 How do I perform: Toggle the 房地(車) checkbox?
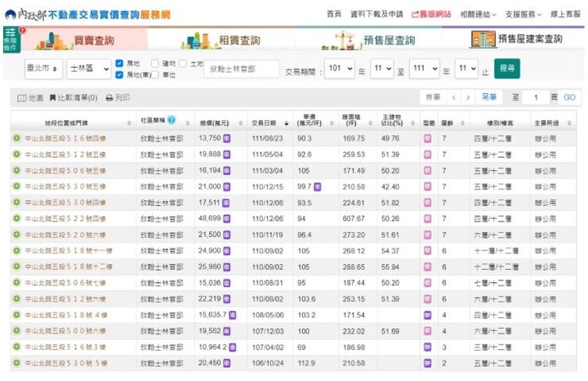[x=119, y=75]
